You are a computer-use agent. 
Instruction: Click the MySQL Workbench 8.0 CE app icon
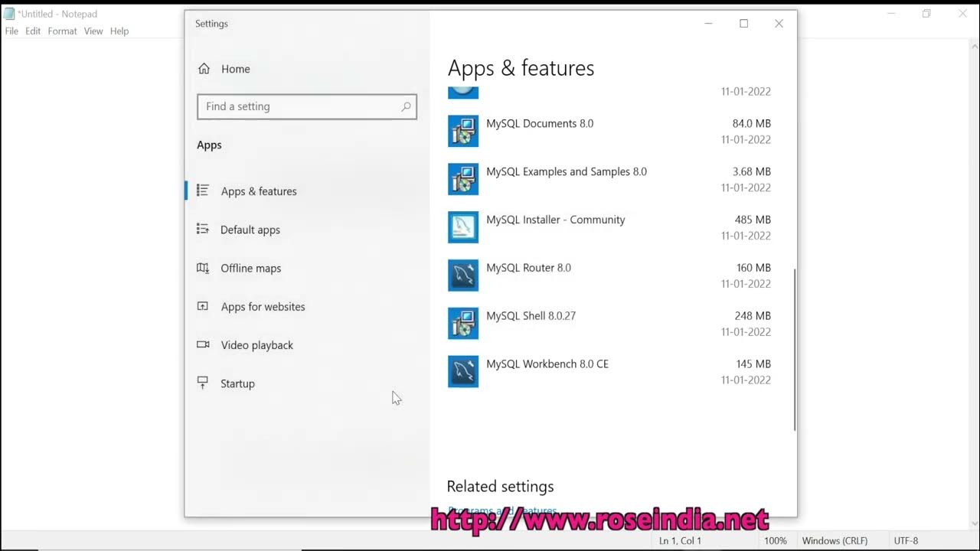(x=463, y=371)
